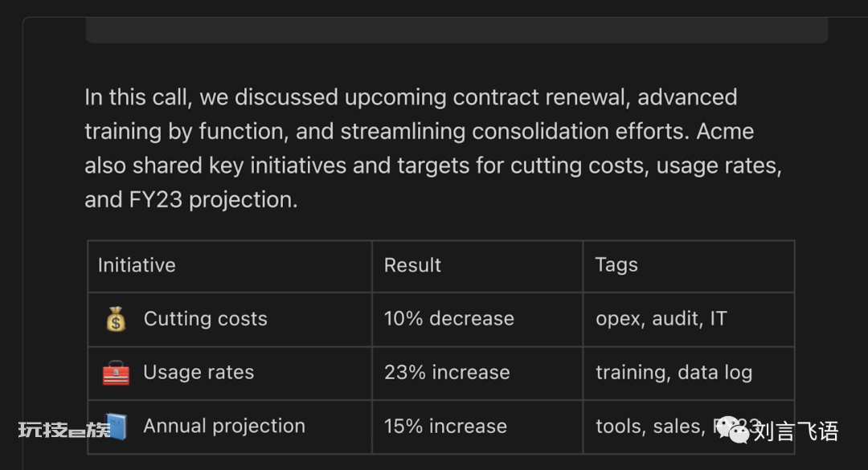Click the 15% increase result cell
The width and height of the screenshot is (868, 470).
coord(477,427)
